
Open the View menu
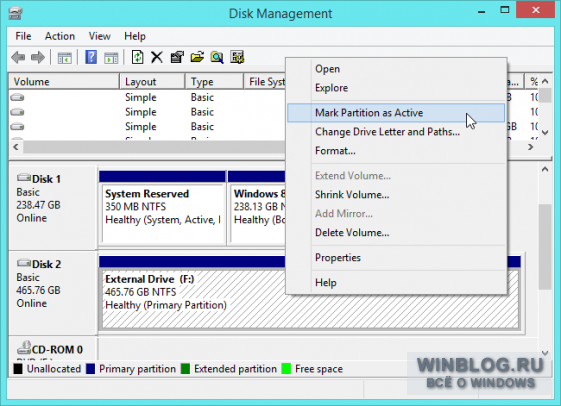click(99, 36)
